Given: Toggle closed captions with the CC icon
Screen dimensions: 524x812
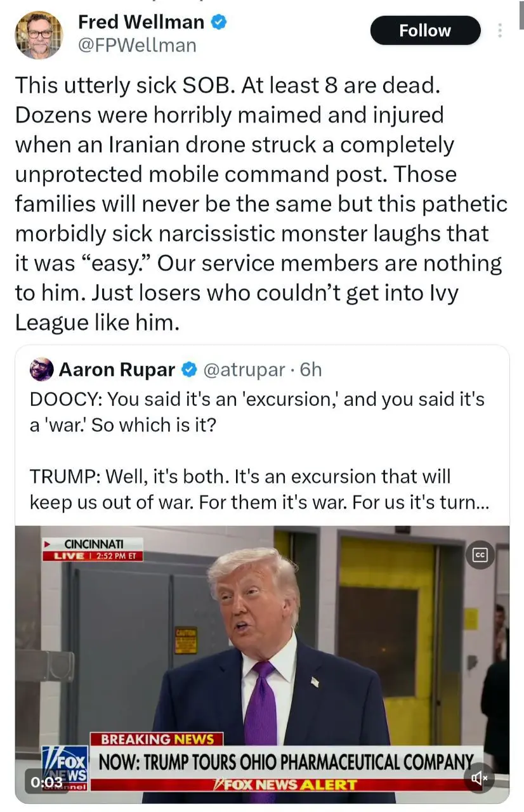Looking at the screenshot, I should tap(480, 555).
